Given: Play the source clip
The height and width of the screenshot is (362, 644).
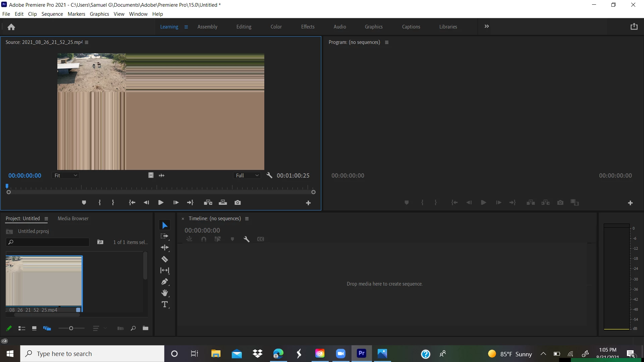Looking at the screenshot, I should pos(161,202).
